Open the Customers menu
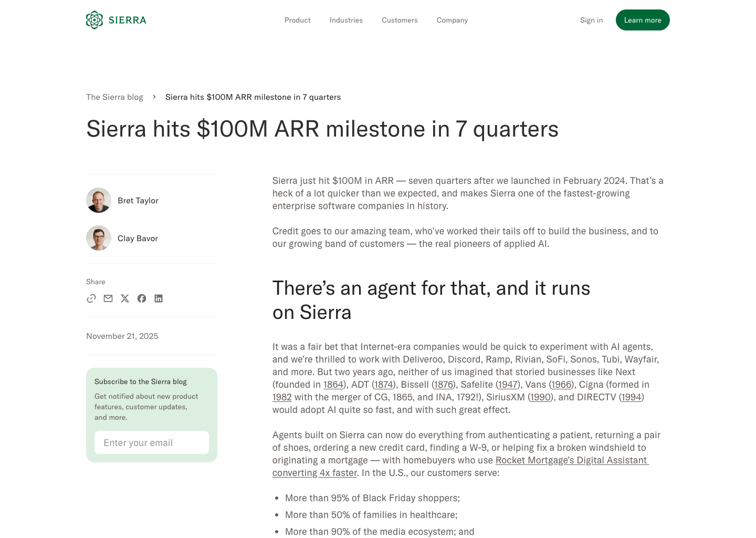The height and width of the screenshot is (538, 756). 400,20
